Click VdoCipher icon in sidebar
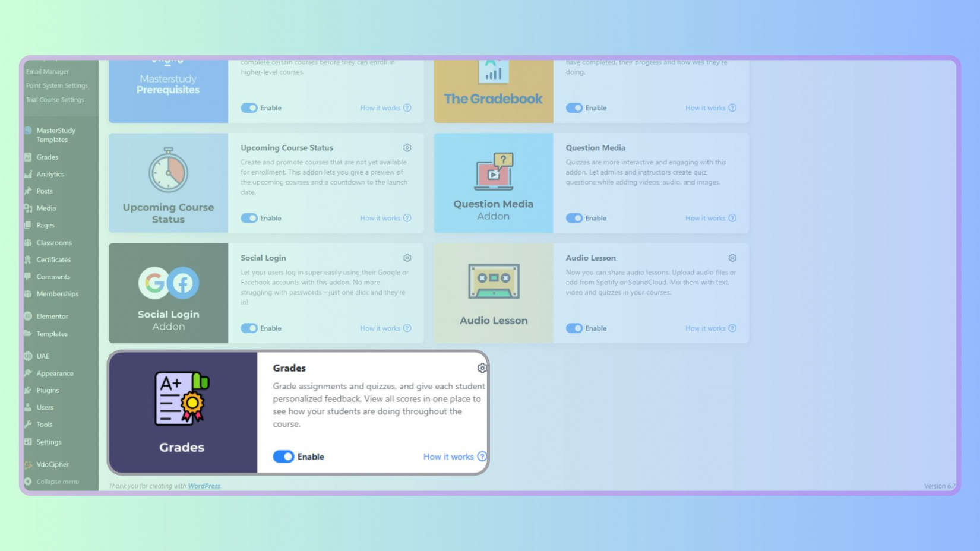 click(28, 464)
